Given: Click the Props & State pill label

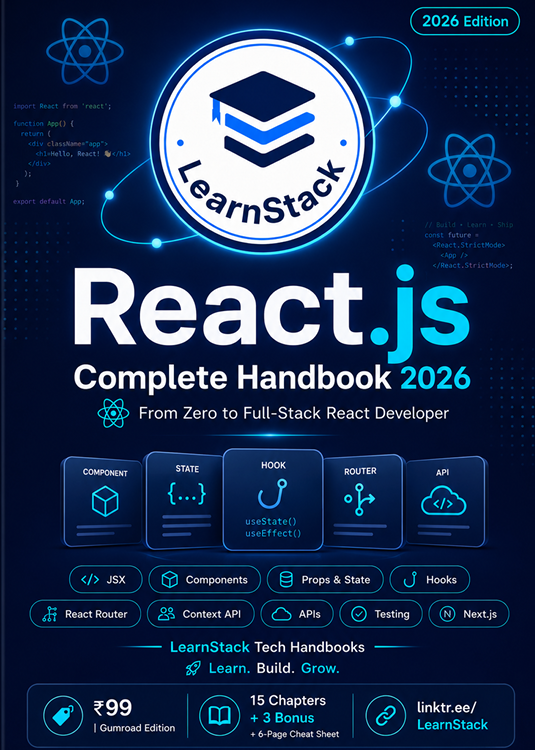Looking at the screenshot, I should pos(336,580).
